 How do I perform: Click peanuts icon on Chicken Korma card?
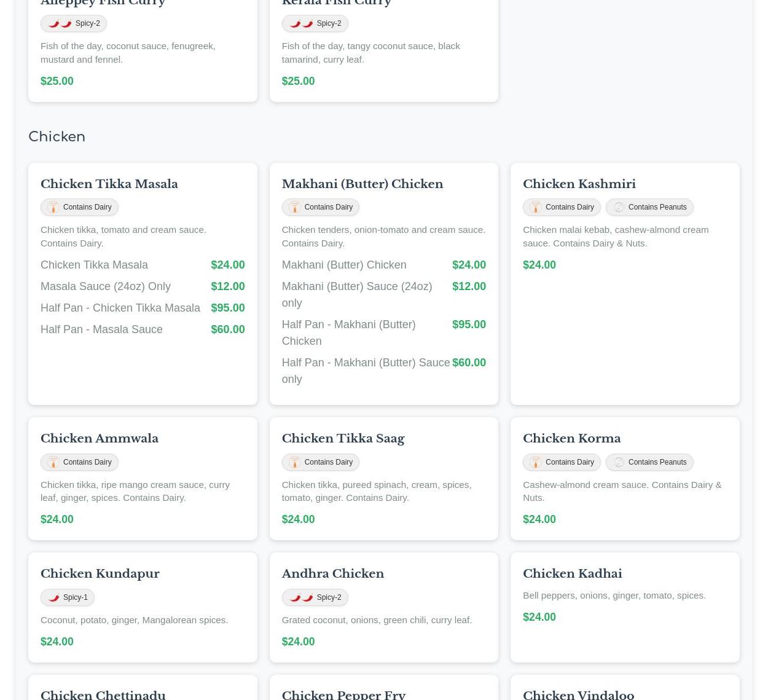tap(619, 462)
